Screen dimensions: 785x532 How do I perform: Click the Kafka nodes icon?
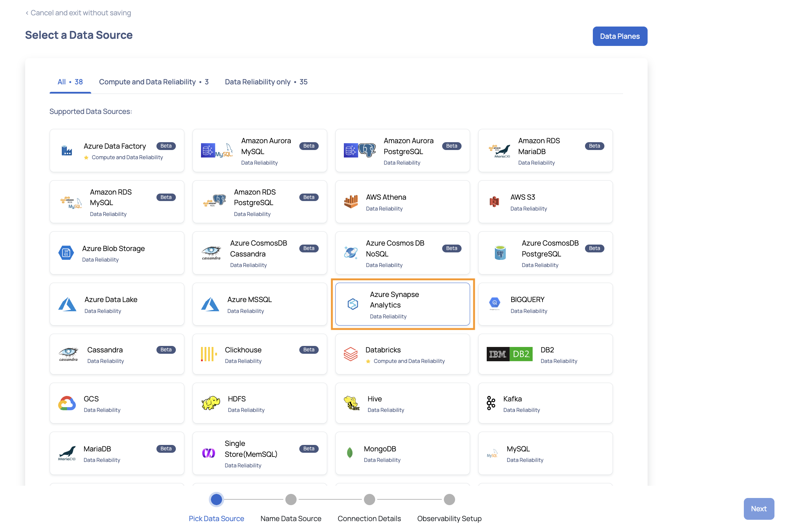click(x=491, y=403)
